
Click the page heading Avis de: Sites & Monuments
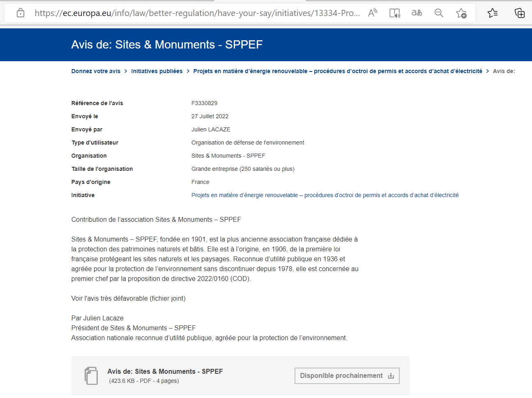[x=167, y=44]
